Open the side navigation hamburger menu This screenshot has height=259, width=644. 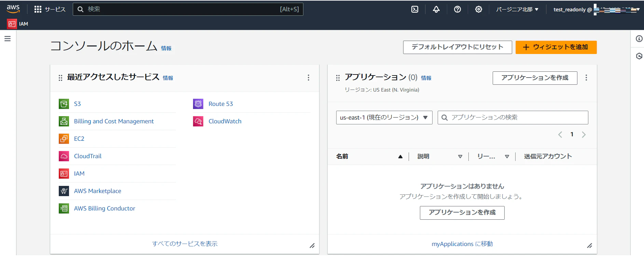(x=8, y=39)
